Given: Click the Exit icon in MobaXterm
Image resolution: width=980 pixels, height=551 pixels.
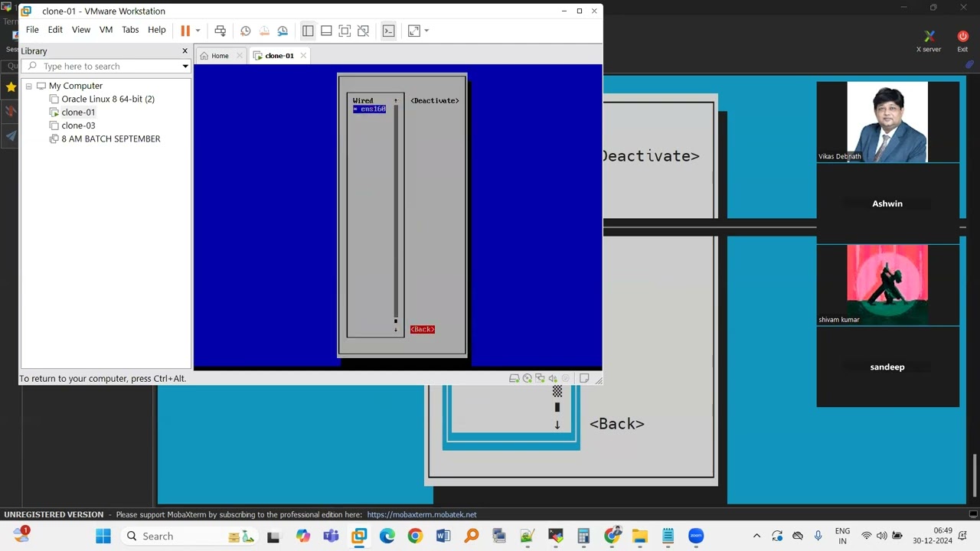Looking at the screenshot, I should click(x=962, y=41).
